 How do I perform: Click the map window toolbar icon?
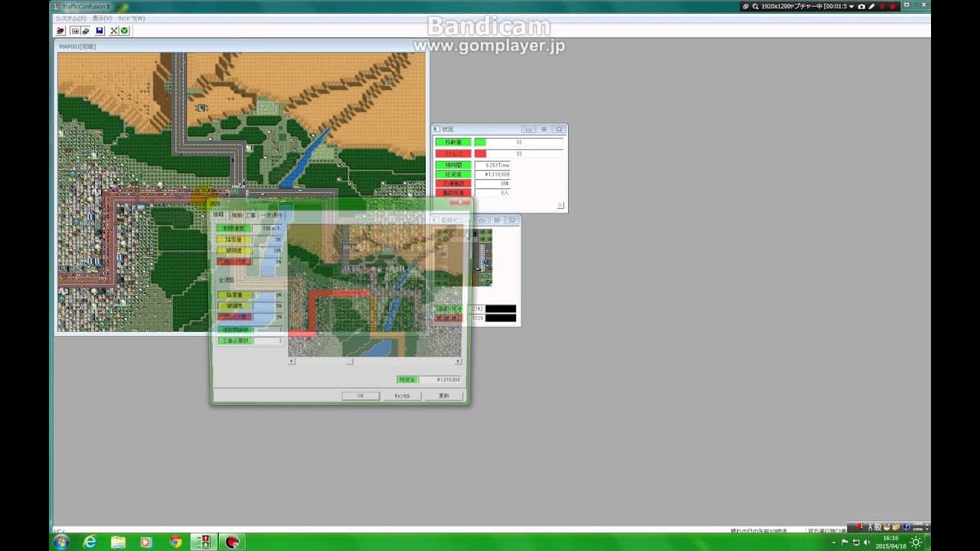pyautogui.click(x=75, y=31)
